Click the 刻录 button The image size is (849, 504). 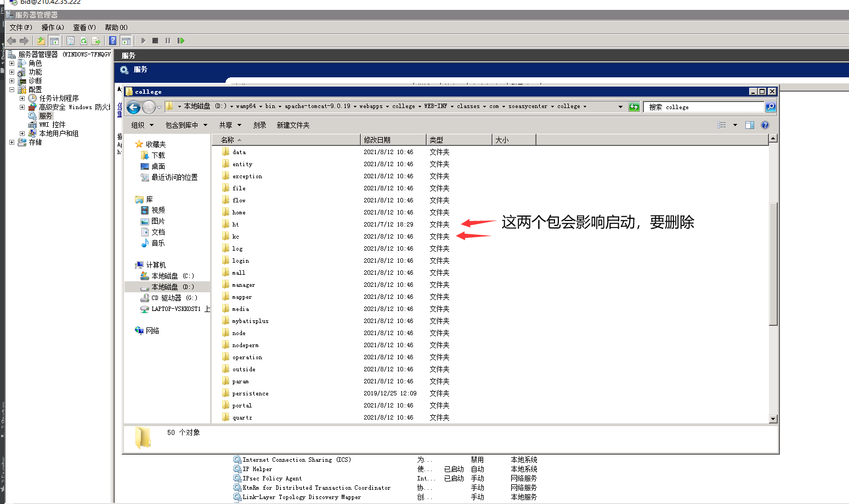260,125
